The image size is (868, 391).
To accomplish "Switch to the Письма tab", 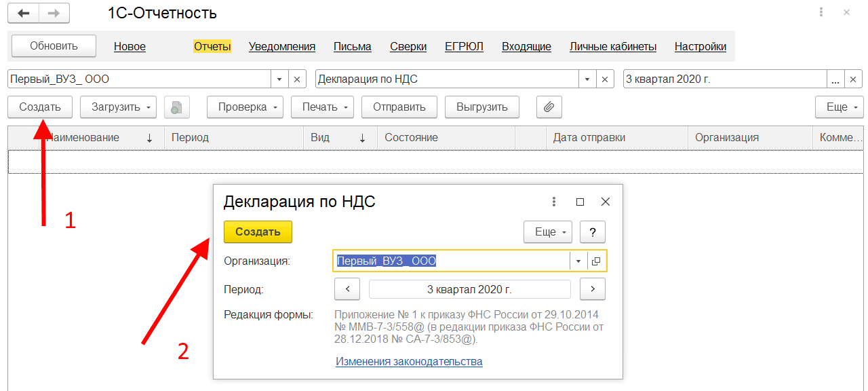I will [x=353, y=47].
